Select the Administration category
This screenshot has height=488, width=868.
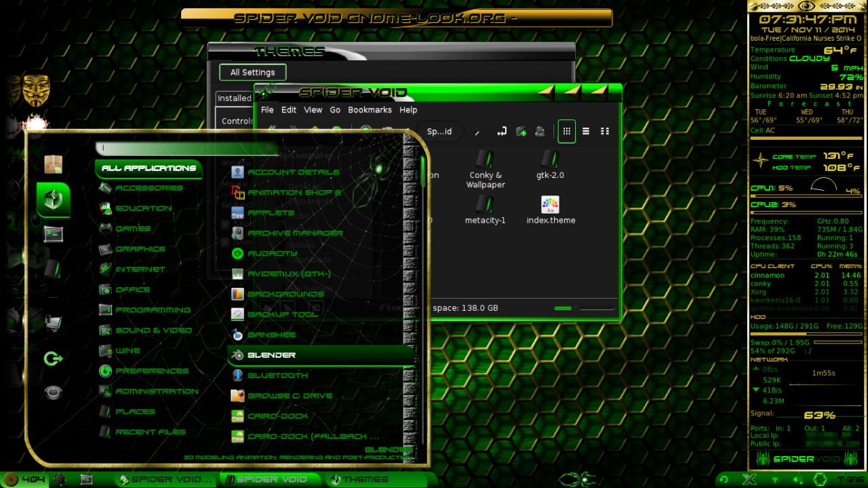click(x=149, y=392)
